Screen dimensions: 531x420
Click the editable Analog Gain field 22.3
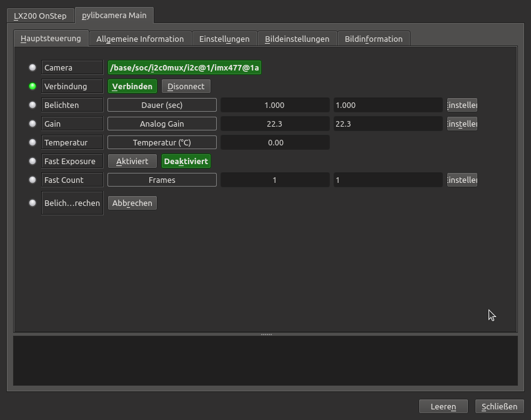(388, 124)
